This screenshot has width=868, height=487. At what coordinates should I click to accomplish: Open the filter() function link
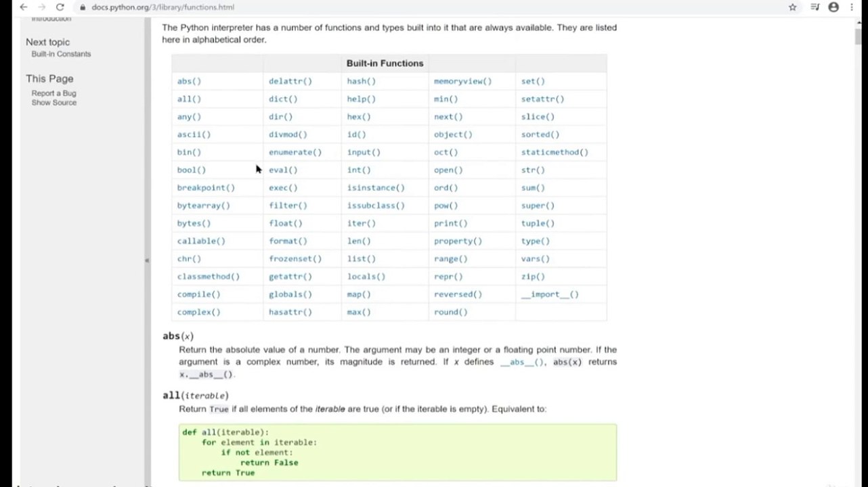pyautogui.click(x=288, y=206)
